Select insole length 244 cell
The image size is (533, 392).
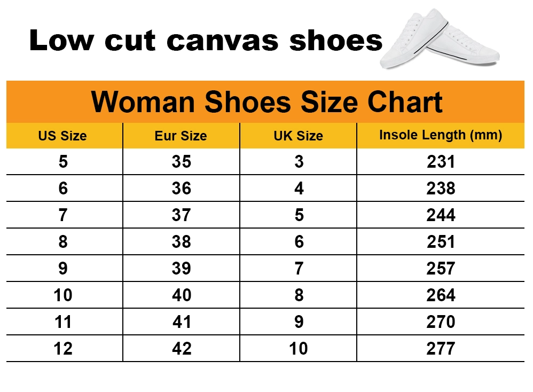point(441,215)
